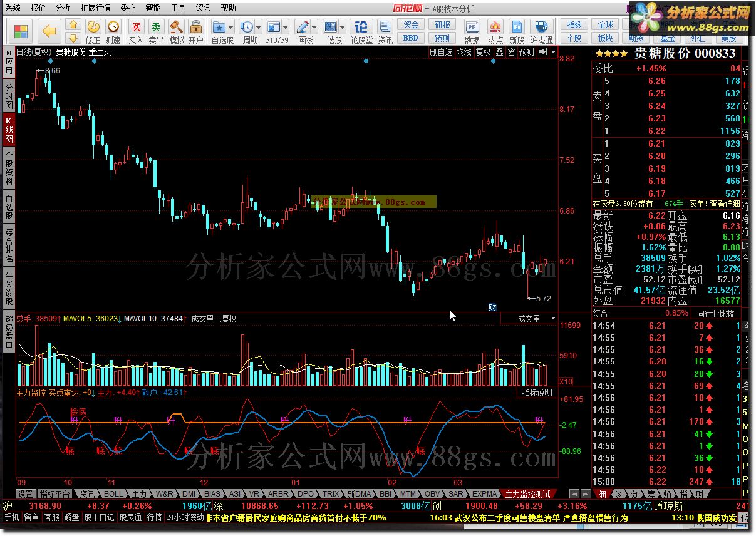Click the small panel toggle icon above 应用
The width and height of the screenshot is (756, 536).
(9, 52)
